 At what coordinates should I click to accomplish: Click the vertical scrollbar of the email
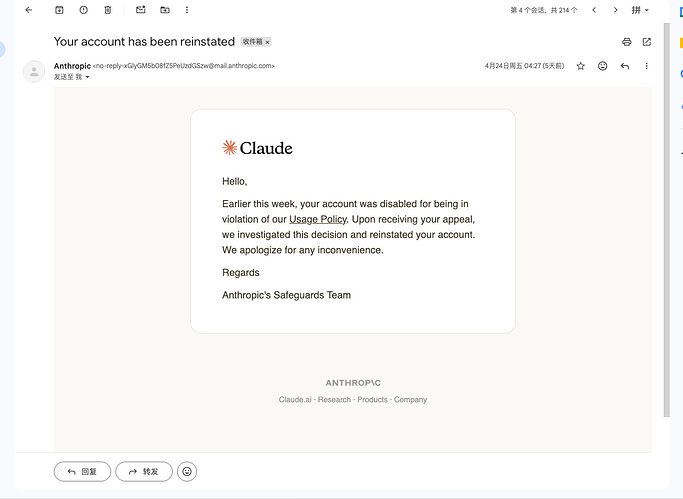(x=666, y=220)
